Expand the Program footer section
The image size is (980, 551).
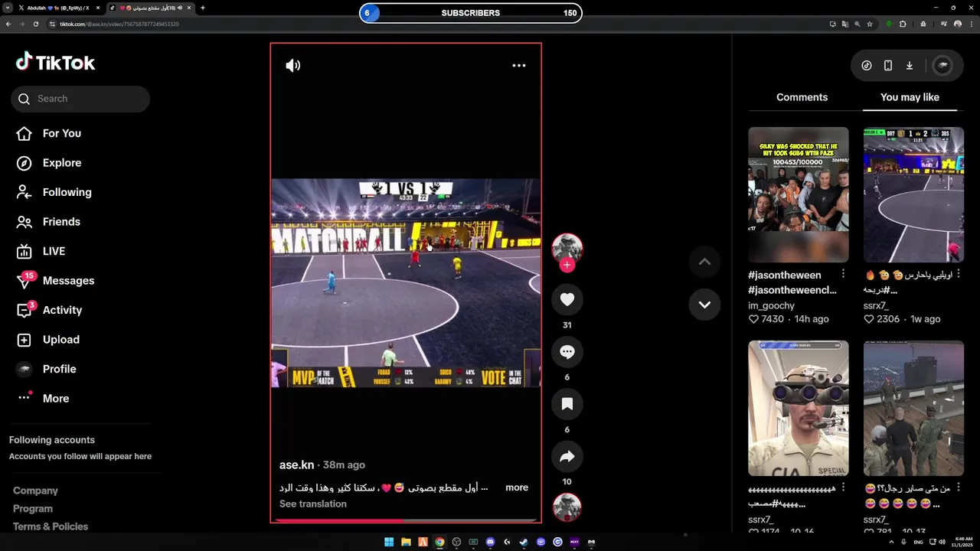coord(33,509)
